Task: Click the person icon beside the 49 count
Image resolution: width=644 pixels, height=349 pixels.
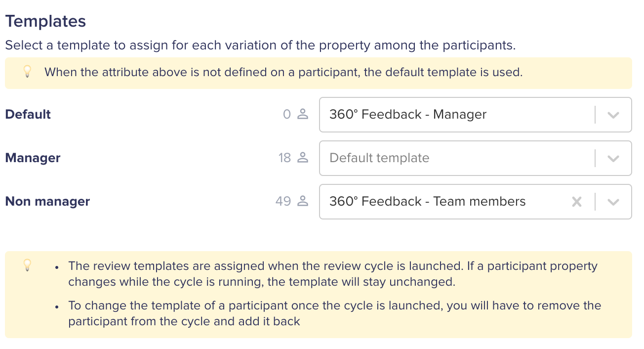Action: [303, 202]
